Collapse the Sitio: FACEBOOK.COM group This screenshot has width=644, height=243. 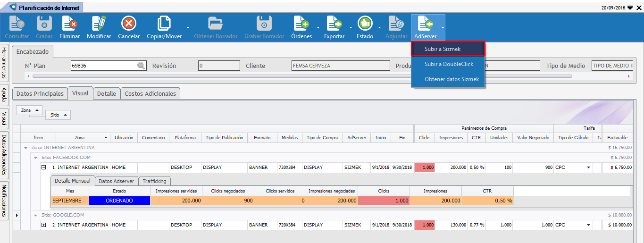35,158
